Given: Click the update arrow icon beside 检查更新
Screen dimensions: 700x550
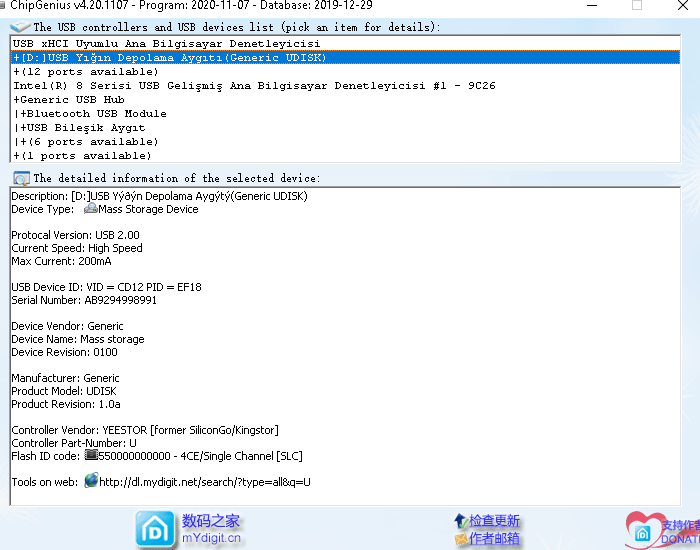Looking at the screenshot, I should 460,520.
